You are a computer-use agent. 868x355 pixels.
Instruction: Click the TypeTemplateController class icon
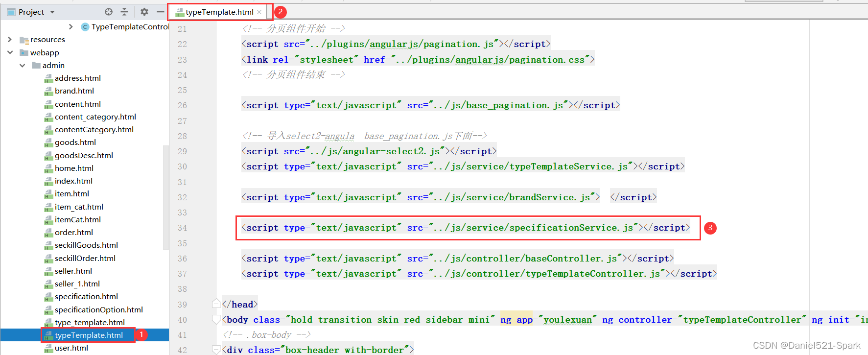coord(85,26)
